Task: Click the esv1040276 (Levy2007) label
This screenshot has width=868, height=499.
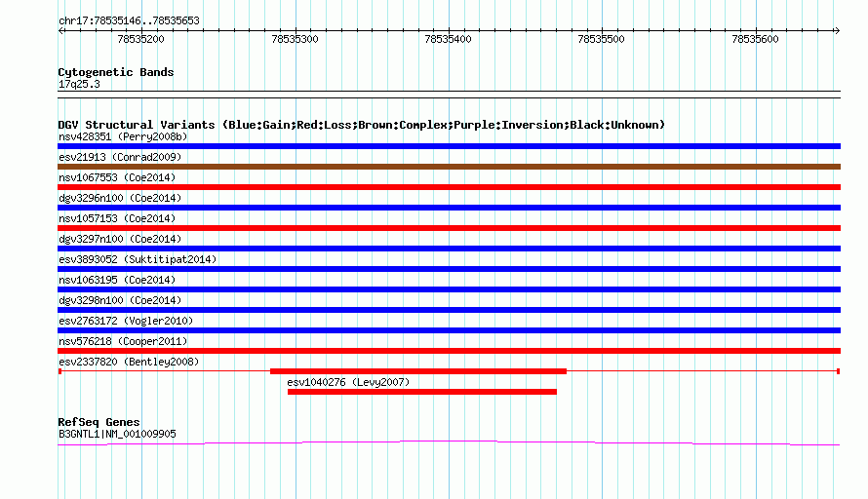Action: (x=348, y=382)
